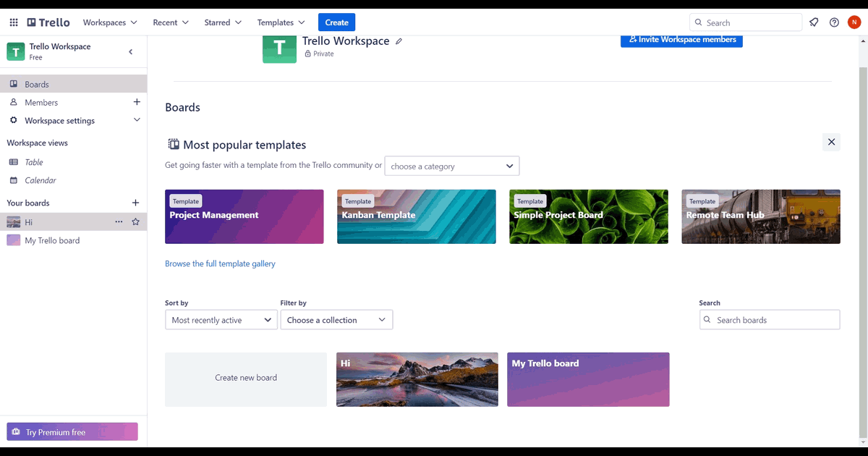Screen dimensions: 868x456
Task: Open the Templates dropdown menu
Action: click(281, 22)
